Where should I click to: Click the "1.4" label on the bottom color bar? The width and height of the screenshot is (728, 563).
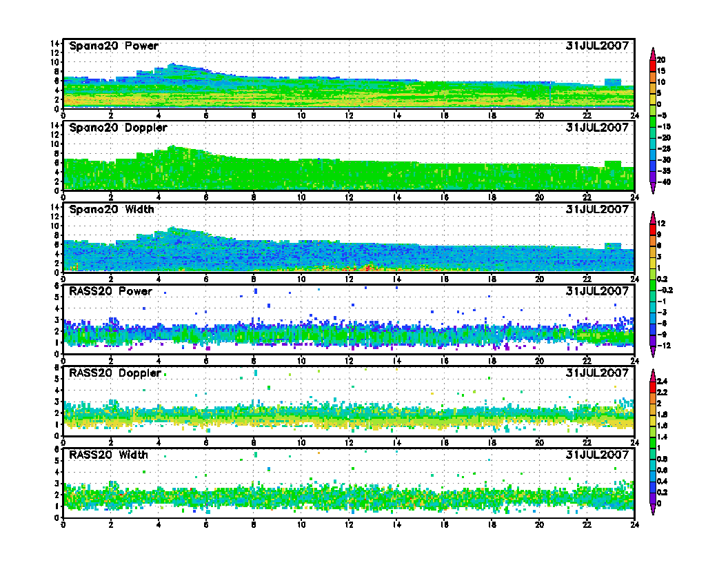(662, 437)
